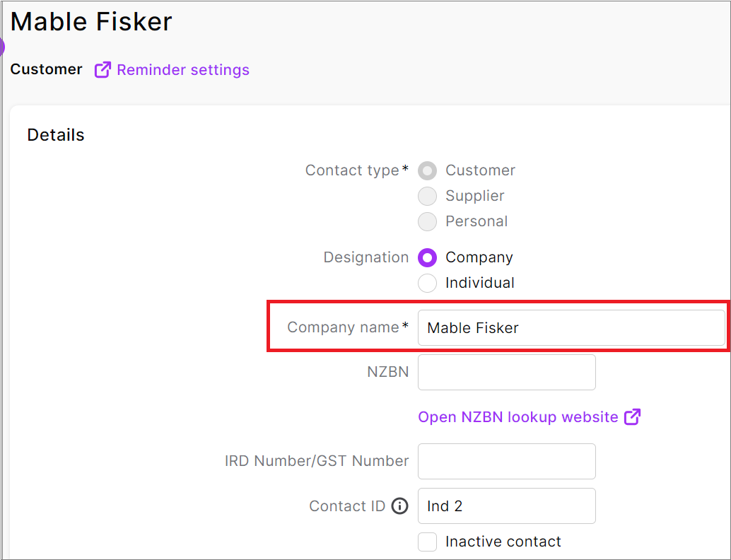This screenshot has width=731, height=560.
Task: Select Company as the designation
Action: pos(427,257)
